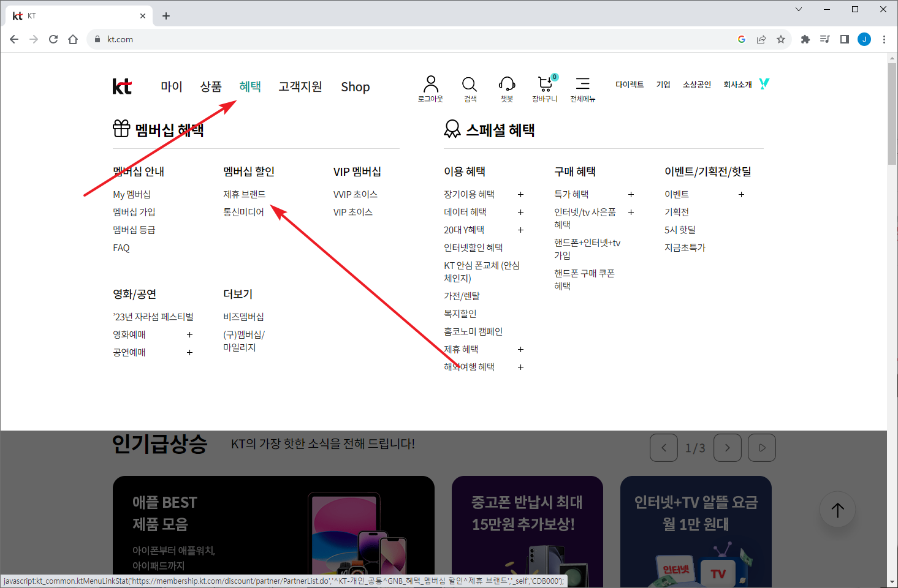Open the 회사소개 top link
The height and width of the screenshot is (588, 898).
pyautogui.click(x=737, y=85)
